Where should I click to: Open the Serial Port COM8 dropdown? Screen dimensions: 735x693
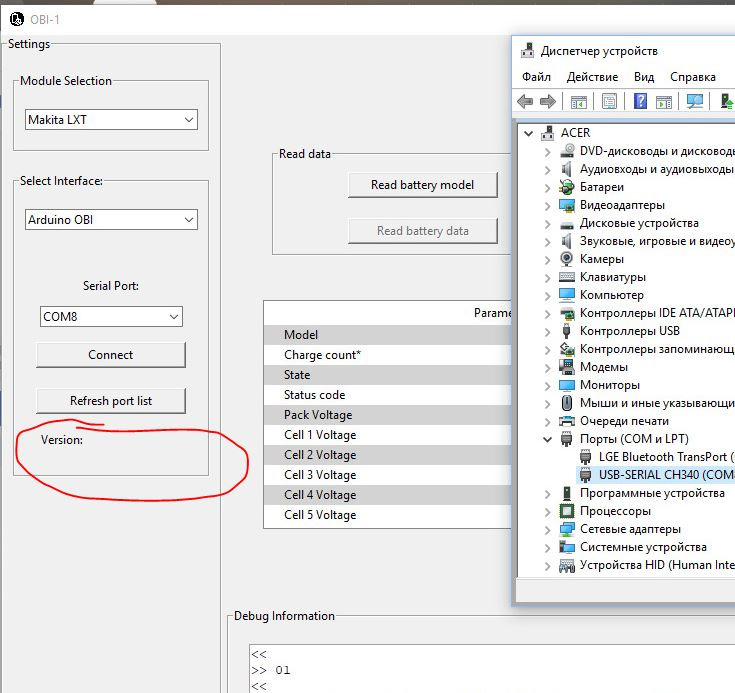tap(111, 317)
